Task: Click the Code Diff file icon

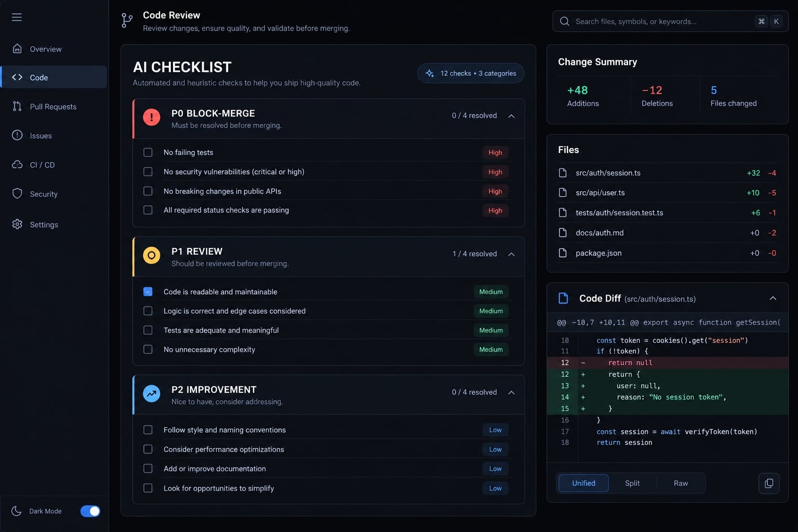Action: point(563,298)
